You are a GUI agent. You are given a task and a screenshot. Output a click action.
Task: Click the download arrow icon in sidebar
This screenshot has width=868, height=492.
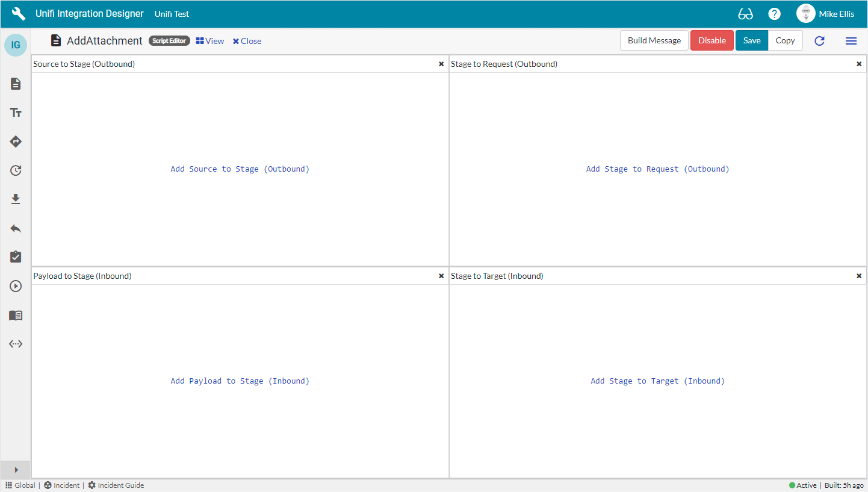[16, 199]
